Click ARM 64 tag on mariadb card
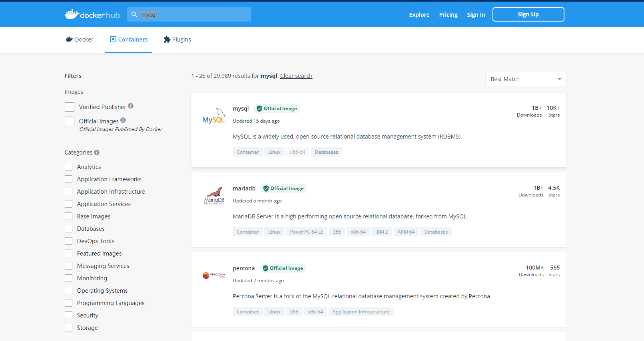The width and height of the screenshot is (644, 341). point(406,232)
